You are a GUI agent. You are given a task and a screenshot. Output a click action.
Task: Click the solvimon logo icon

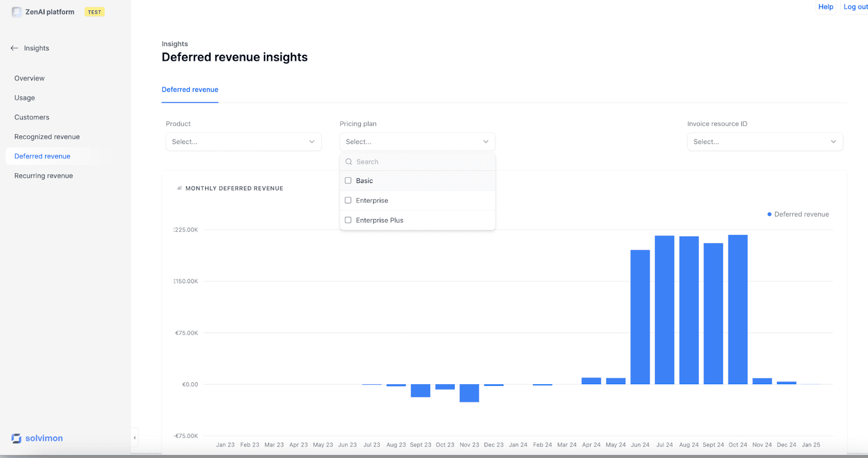(16, 438)
